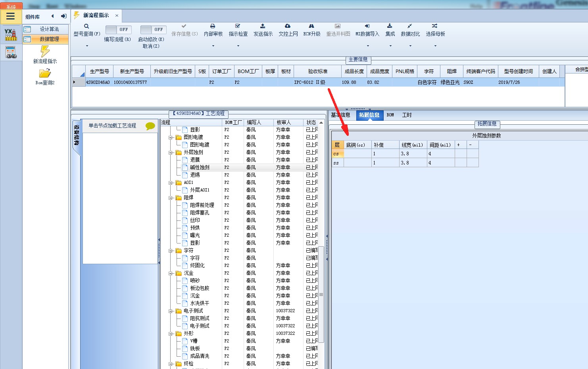This screenshot has height=369, width=588.
Task: Click MI数据导入 import icon
Action: pyautogui.click(x=367, y=26)
